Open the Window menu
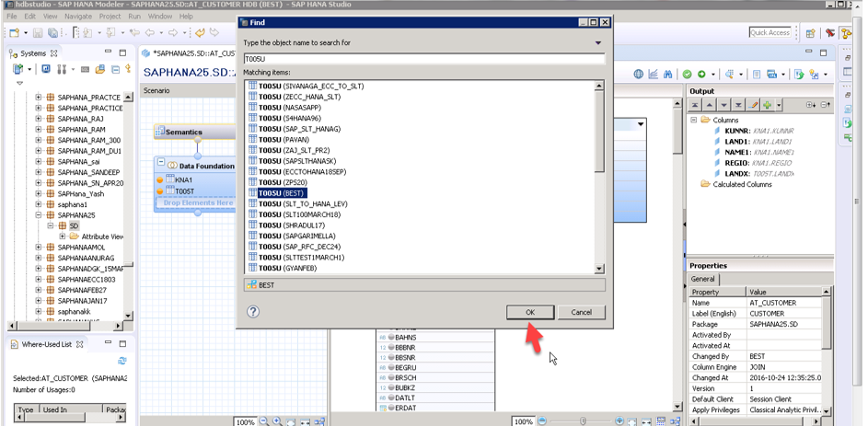The width and height of the screenshot is (868, 426). pyautogui.click(x=160, y=17)
